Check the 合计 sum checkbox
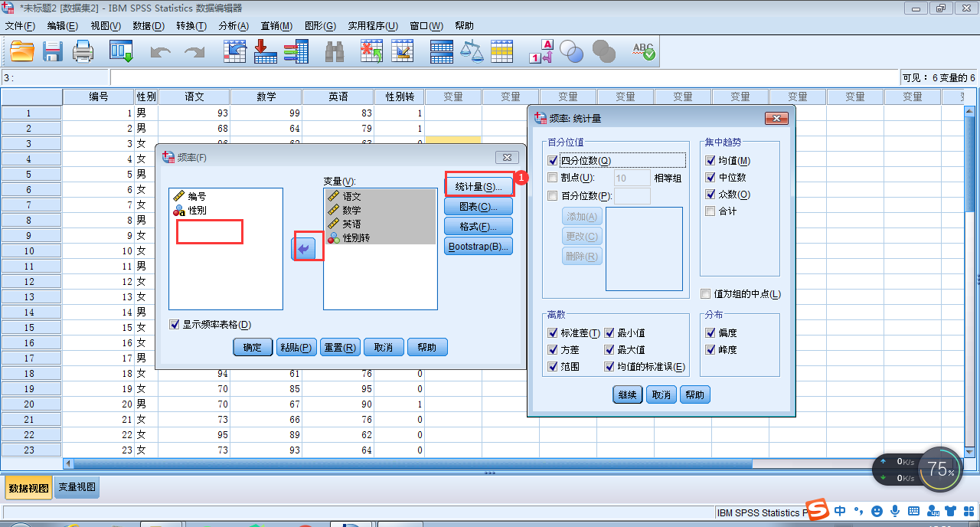 [x=710, y=211]
